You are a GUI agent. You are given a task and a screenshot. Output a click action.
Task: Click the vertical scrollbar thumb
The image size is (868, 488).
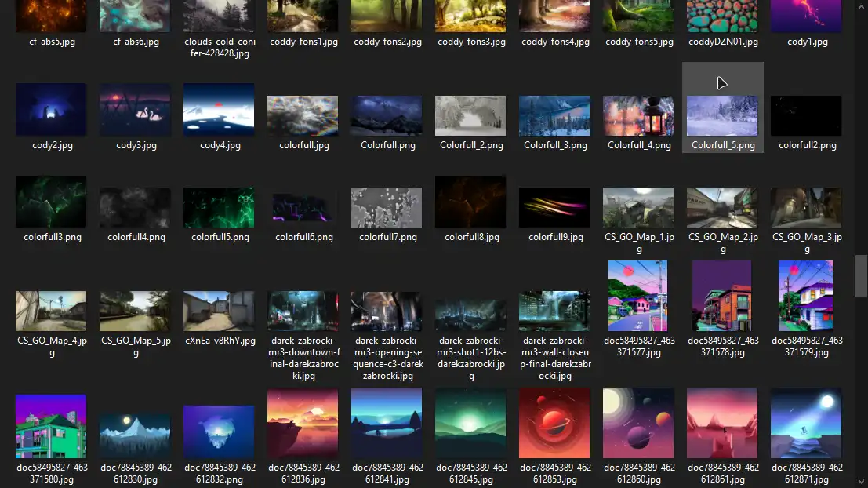(x=861, y=276)
